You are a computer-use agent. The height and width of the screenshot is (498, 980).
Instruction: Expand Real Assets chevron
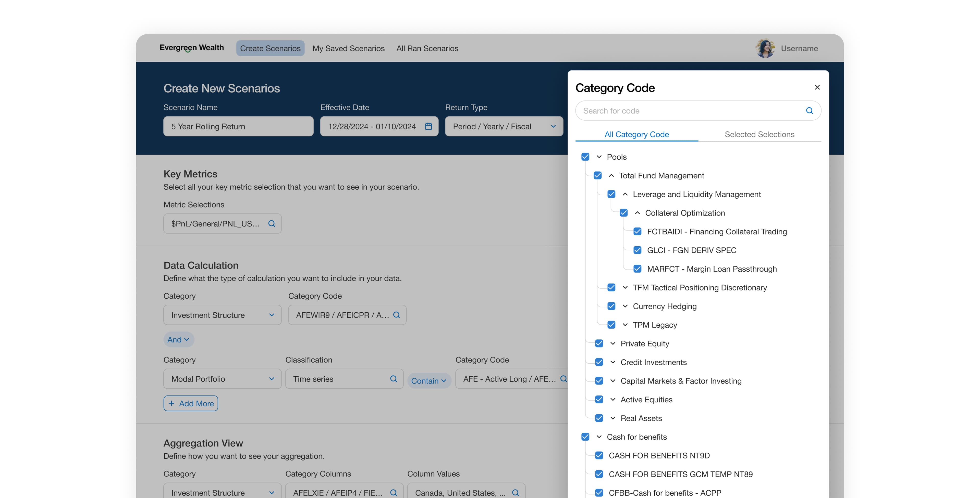(613, 418)
